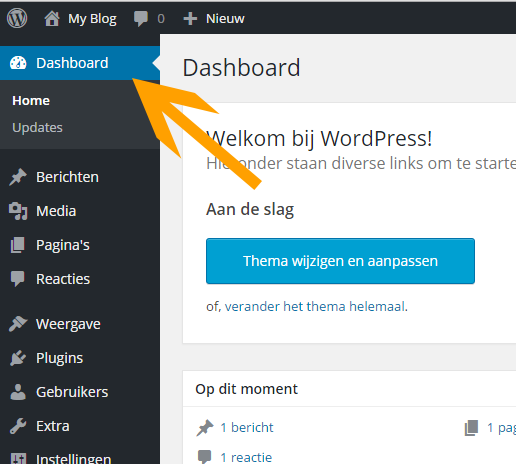Open the 1 bericht link
The height and width of the screenshot is (464, 516).
pyautogui.click(x=247, y=428)
